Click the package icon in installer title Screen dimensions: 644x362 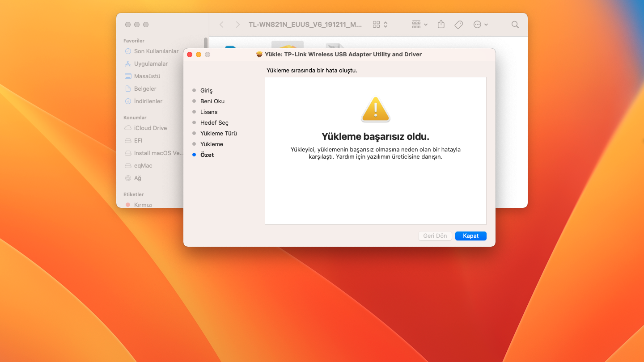pyautogui.click(x=259, y=55)
